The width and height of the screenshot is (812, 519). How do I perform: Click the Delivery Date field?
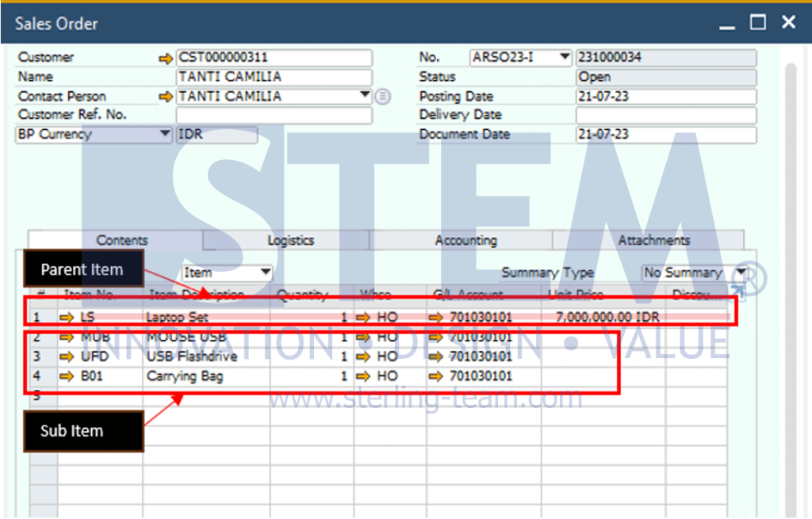666,115
